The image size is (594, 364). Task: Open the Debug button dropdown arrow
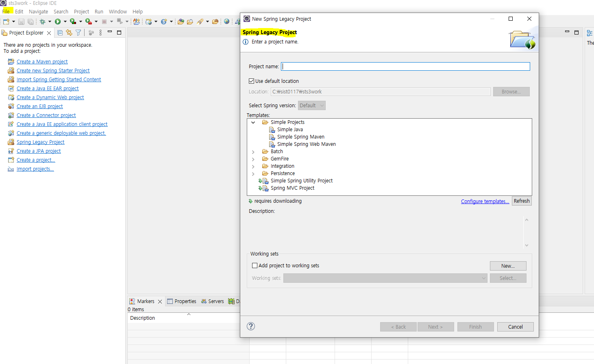tap(50, 22)
